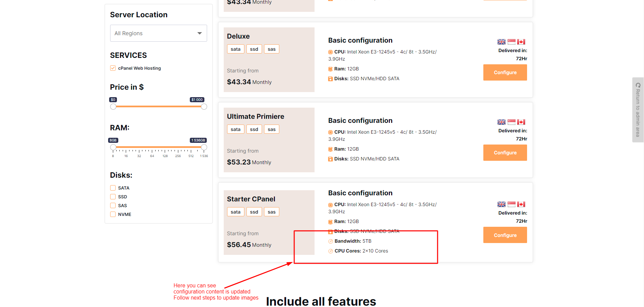Click the Disks icon in Deluxe configuration
Screen dimensions: 644x307
click(330, 79)
